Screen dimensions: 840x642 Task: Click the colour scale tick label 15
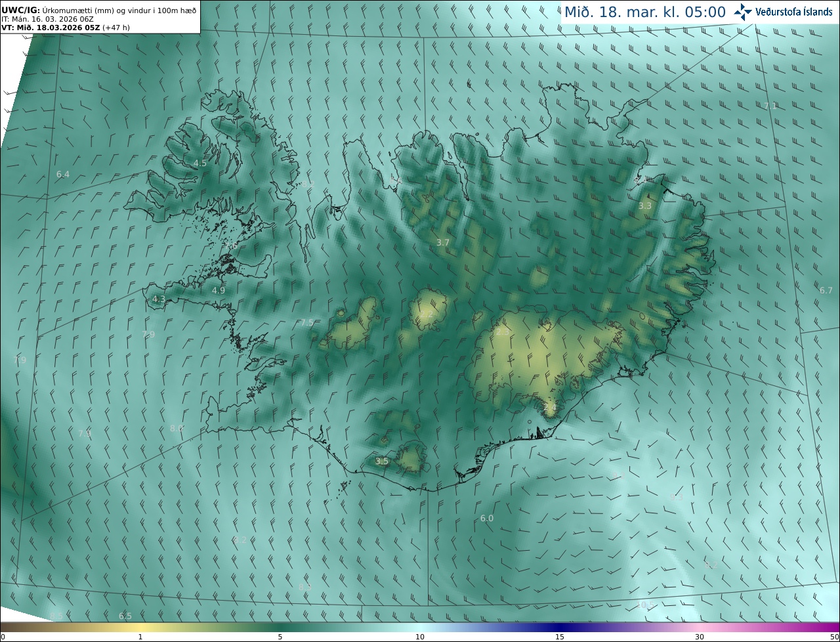pyautogui.click(x=560, y=637)
